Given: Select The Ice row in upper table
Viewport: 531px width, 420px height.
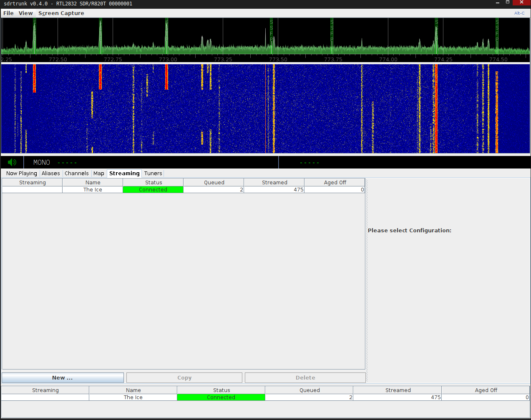Looking at the screenshot, I should pos(184,190).
